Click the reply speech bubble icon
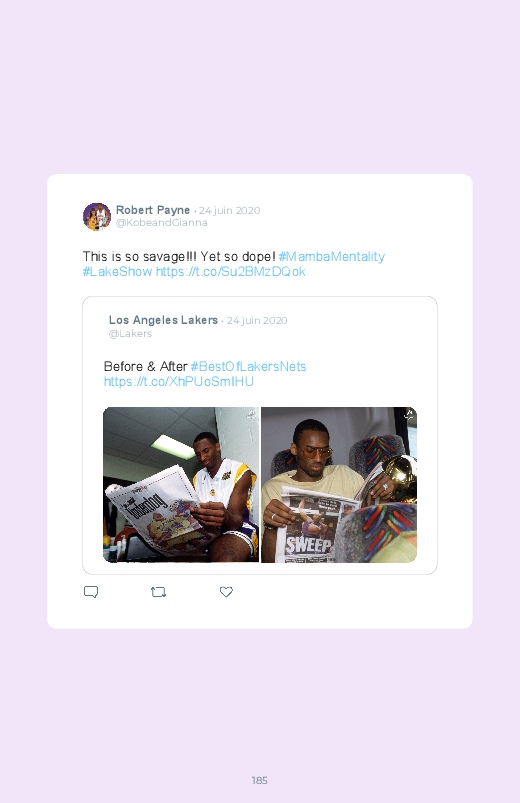The width and height of the screenshot is (520, 803). [91, 592]
